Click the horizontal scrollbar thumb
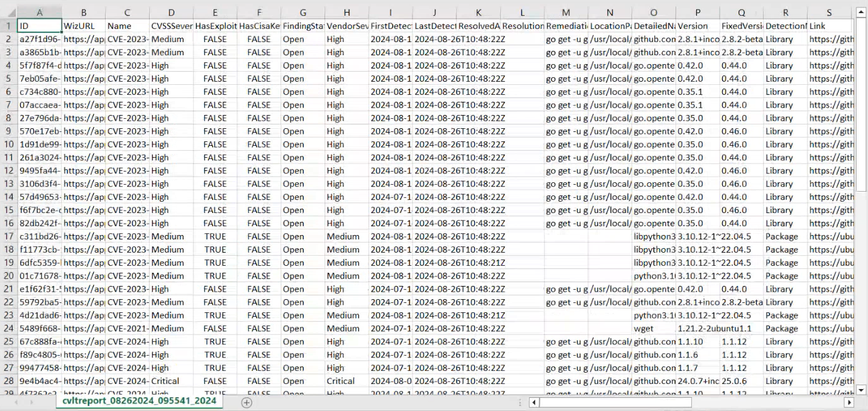The width and height of the screenshot is (868, 411). point(615,402)
